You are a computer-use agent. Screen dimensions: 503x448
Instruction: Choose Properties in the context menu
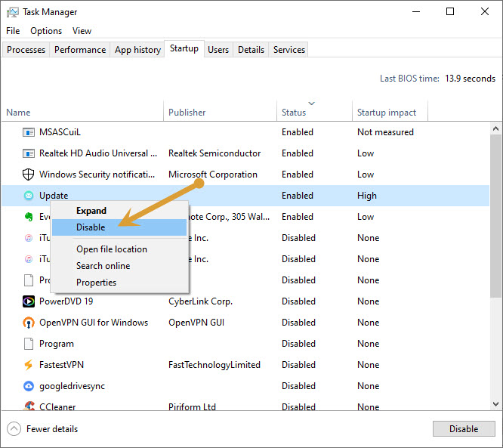pos(119,283)
